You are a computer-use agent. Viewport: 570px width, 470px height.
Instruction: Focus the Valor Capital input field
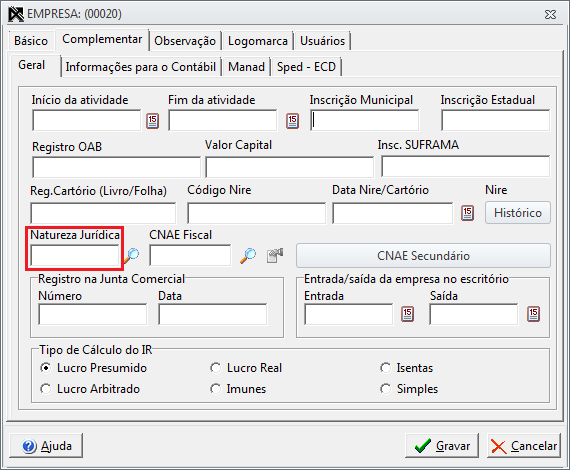[x=289, y=167]
